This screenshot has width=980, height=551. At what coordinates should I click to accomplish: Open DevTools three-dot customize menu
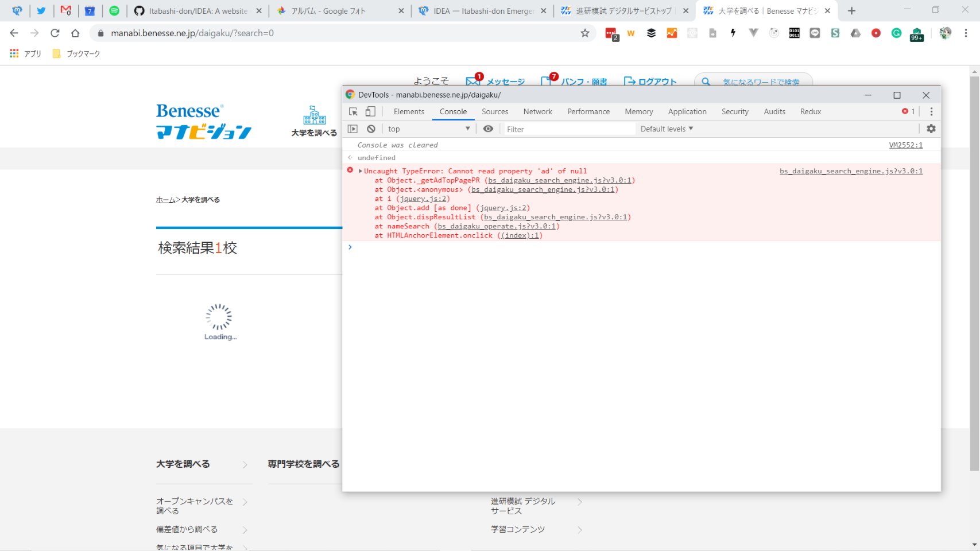pyautogui.click(x=931, y=112)
